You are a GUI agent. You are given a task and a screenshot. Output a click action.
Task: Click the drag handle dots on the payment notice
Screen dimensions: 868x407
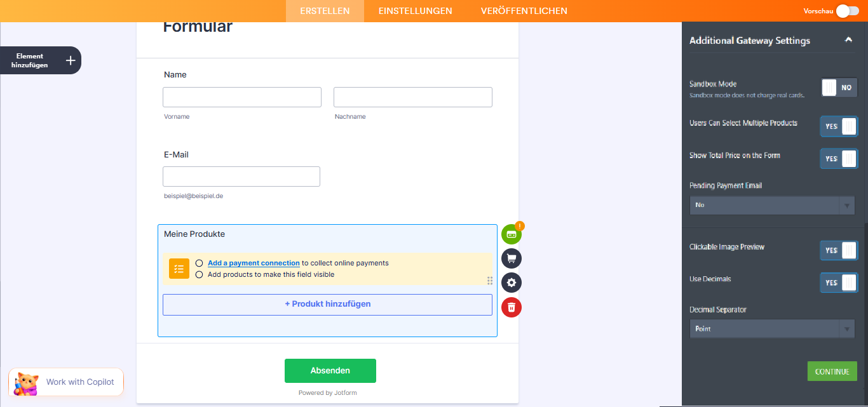[x=490, y=281]
